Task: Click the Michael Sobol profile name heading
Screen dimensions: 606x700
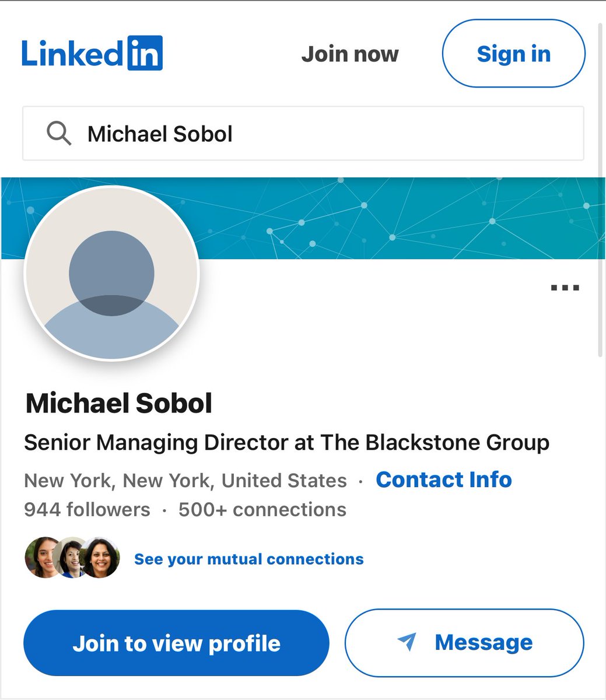Action: 119,403
